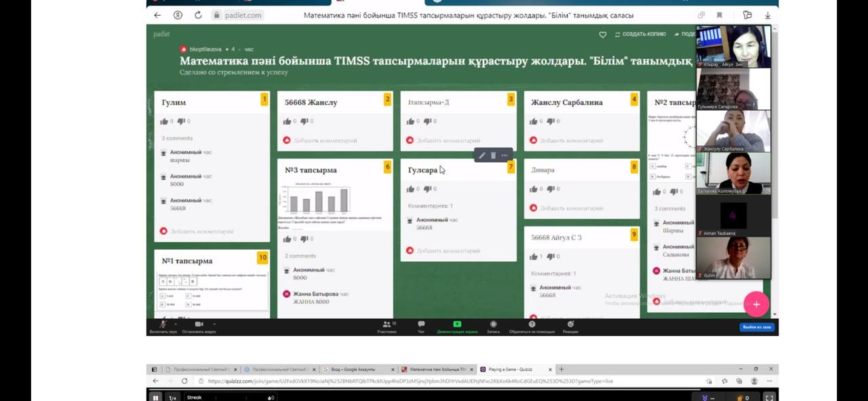Open three-dot menu above Гулсара post
The width and height of the screenshot is (868, 401).
coord(505,155)
